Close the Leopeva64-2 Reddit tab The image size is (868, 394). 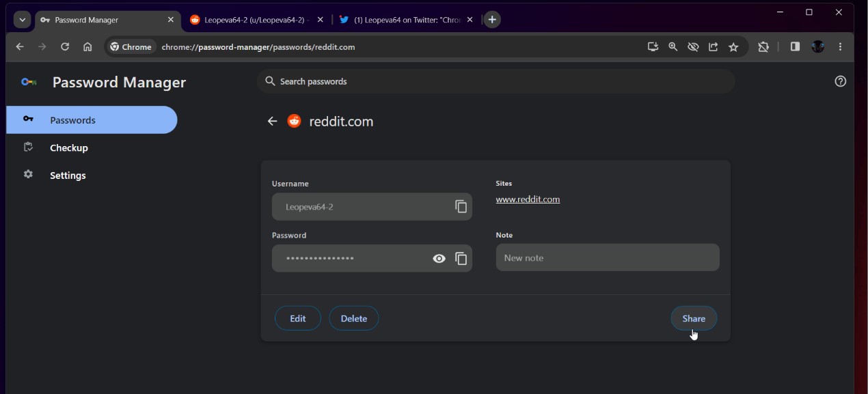pyautogui.click(x=320, y=20)
